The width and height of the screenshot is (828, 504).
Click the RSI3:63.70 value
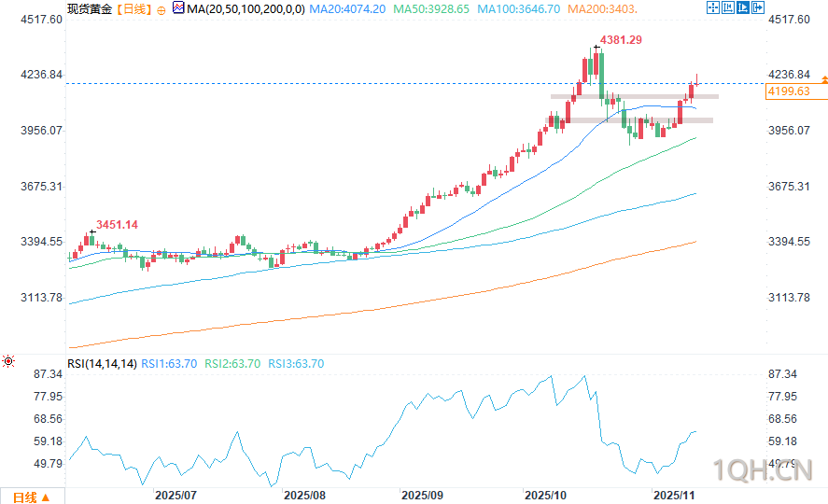[x=296, y=364]
